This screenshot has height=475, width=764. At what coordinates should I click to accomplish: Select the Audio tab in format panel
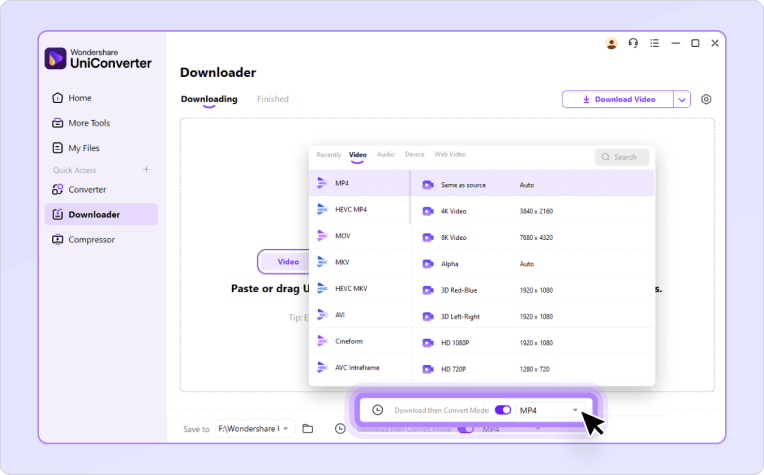click(385, 155)
